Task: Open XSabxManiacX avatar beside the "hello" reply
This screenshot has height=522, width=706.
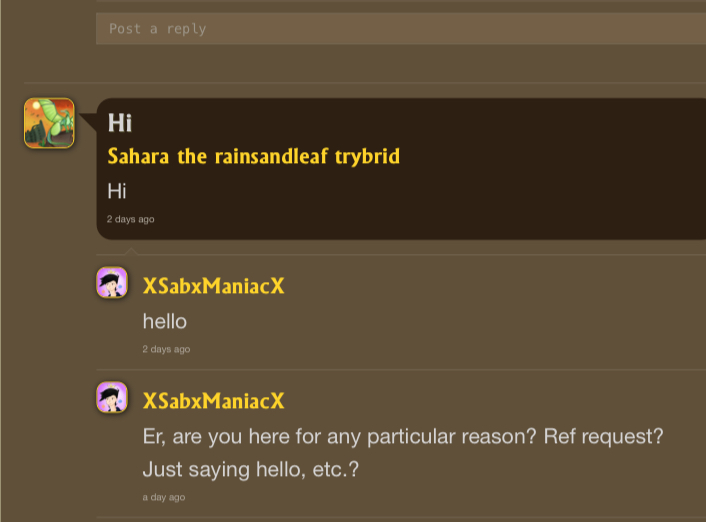Action: (x=112, y=283)
